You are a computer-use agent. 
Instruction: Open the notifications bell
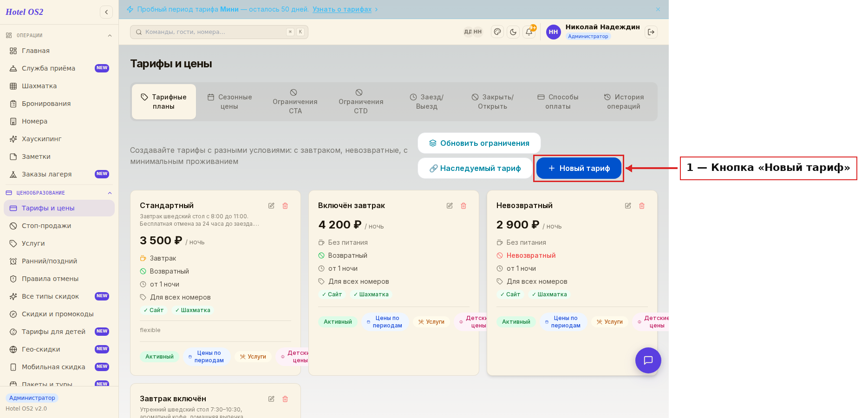click(x=529, y=32)
